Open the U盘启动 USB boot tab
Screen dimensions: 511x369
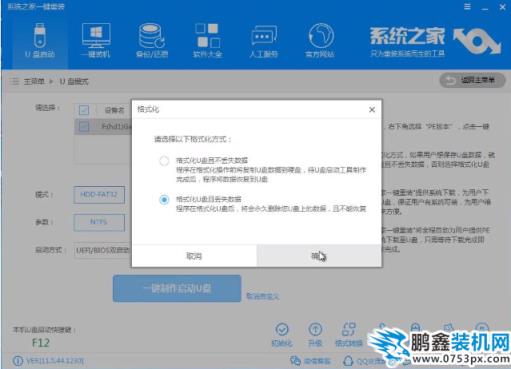[40, 40]
